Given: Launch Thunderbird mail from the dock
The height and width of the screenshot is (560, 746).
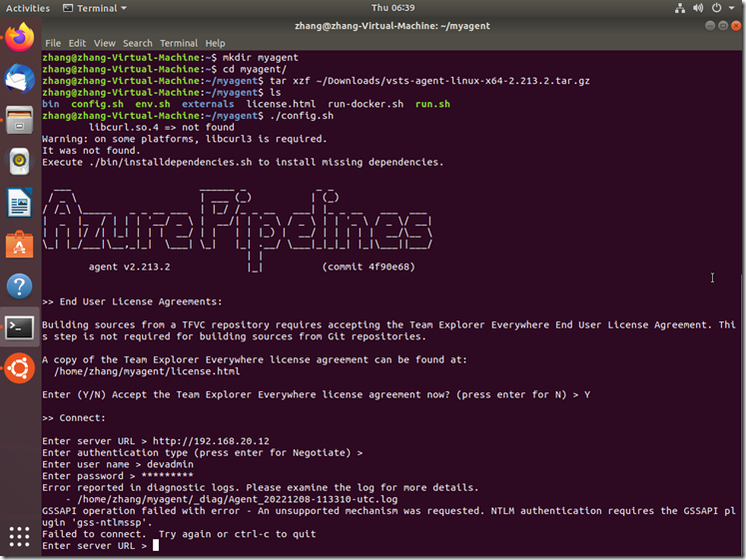Looking at the screenshot, I should click(20, 79).
